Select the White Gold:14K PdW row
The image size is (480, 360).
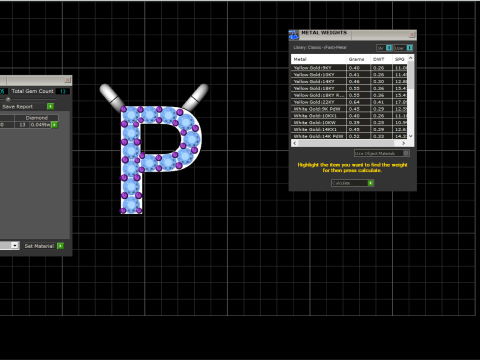(349, 136)
